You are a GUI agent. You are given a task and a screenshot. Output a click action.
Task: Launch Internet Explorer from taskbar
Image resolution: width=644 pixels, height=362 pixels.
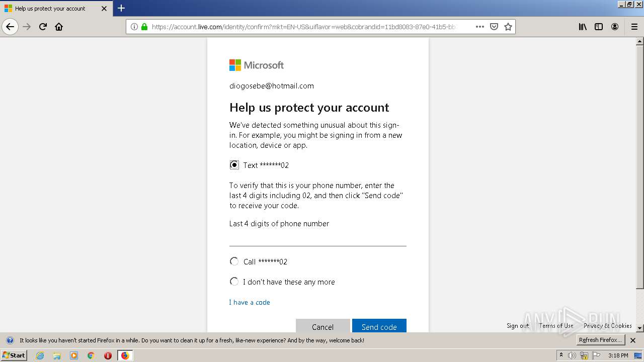(40, 355)
